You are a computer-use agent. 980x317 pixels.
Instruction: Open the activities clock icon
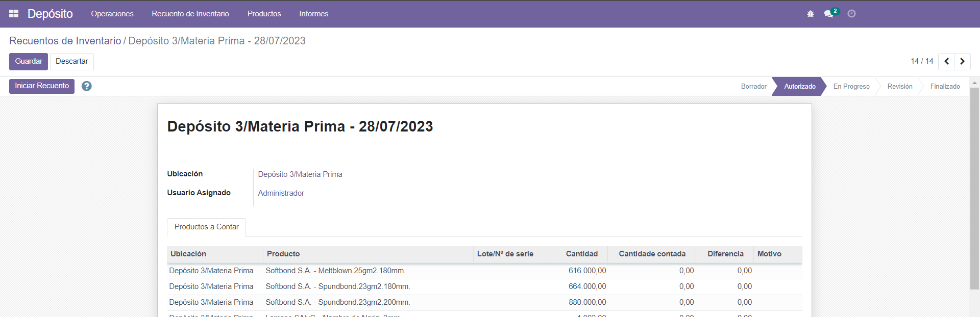(851, 14)
